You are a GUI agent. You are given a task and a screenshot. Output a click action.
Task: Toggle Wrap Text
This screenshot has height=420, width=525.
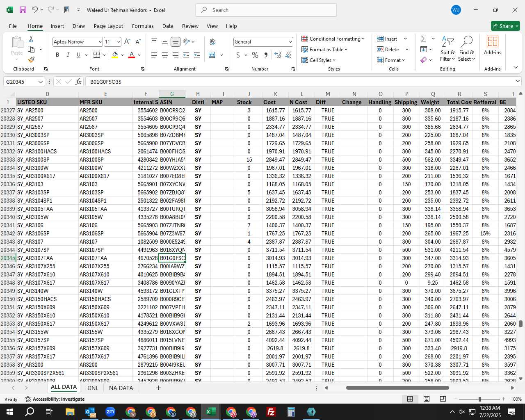click(212, 42)
